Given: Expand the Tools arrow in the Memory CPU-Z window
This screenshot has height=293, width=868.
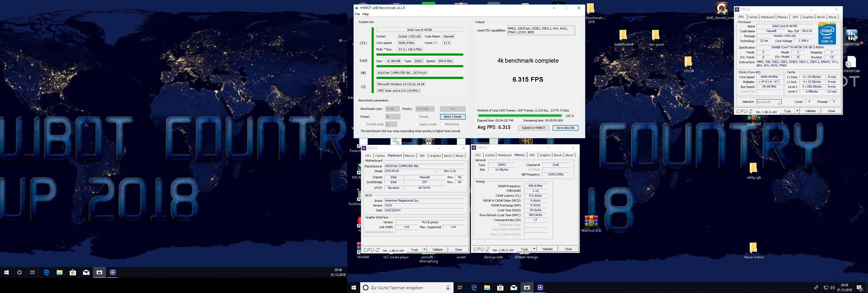Looking at the screenshot, I should (534, 249).
